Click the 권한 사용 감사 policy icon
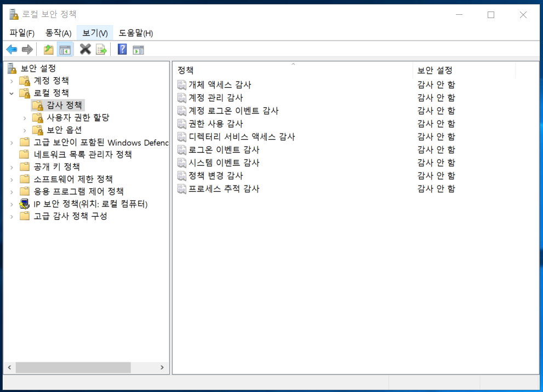Image resolution: width=543 pixels, height=392 pixels. (182, 124)
